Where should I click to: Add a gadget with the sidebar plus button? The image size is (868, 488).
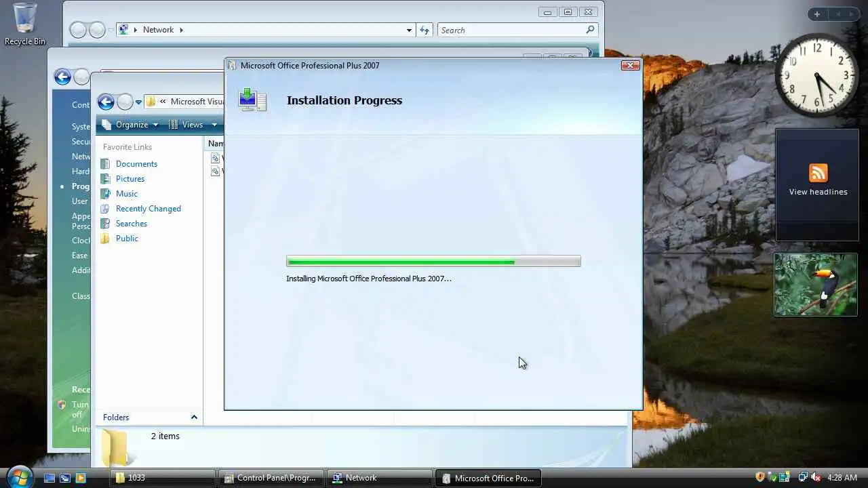(817, 14)
